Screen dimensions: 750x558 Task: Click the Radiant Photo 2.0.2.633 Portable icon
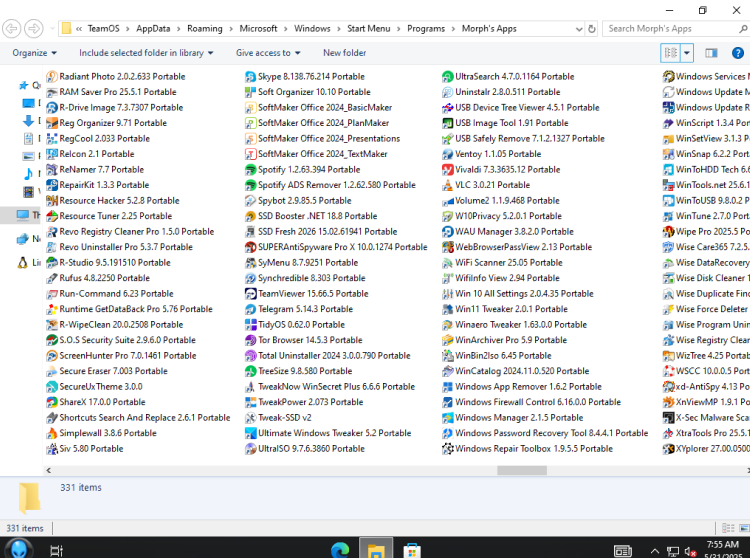[x=52, y=77]
